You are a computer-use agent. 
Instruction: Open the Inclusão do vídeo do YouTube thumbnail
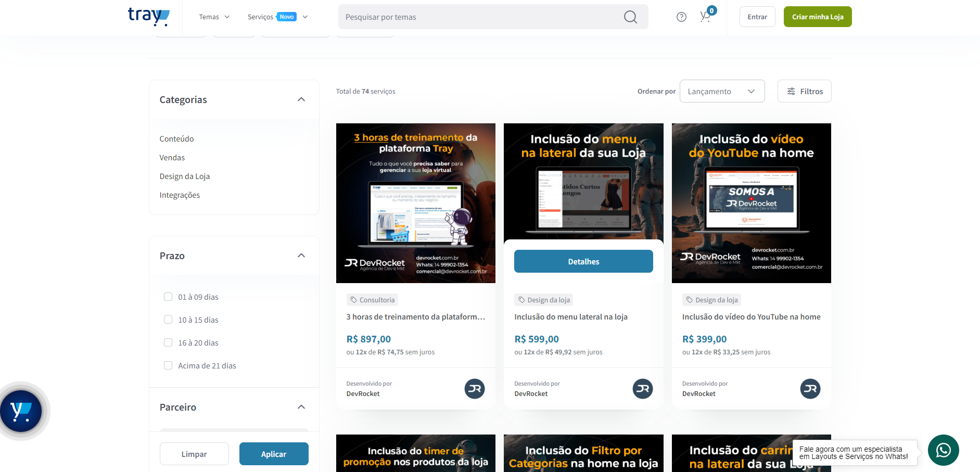(752, 203)
